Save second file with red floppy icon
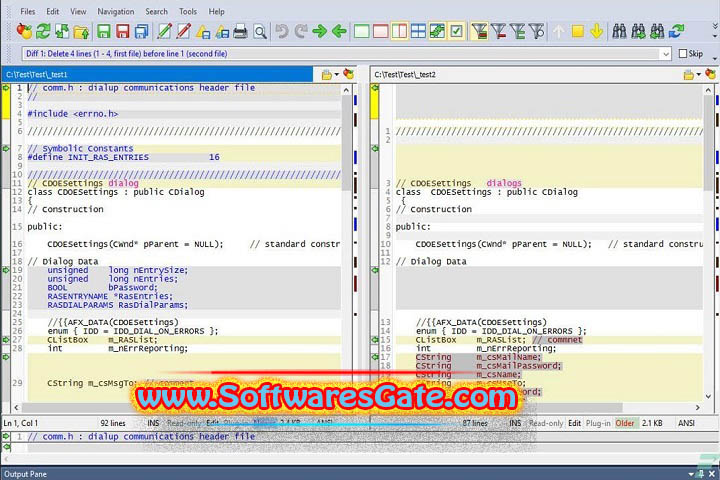Image resolution: width=720 pixels, height=480 pixels. [123, 31]
